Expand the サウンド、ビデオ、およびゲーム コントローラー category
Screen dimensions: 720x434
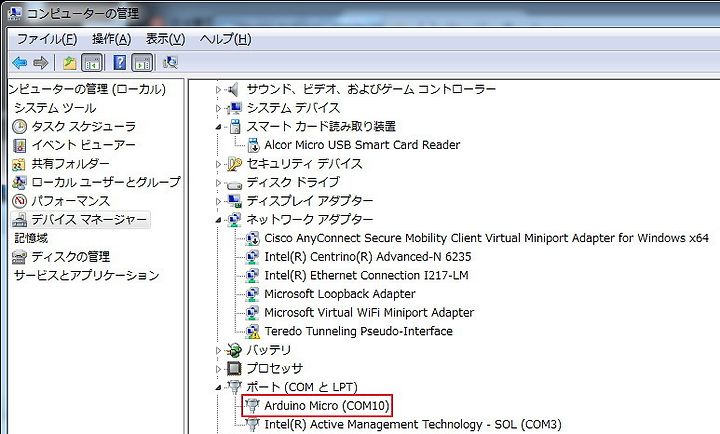pyautogui.click(x=219, y=90)
